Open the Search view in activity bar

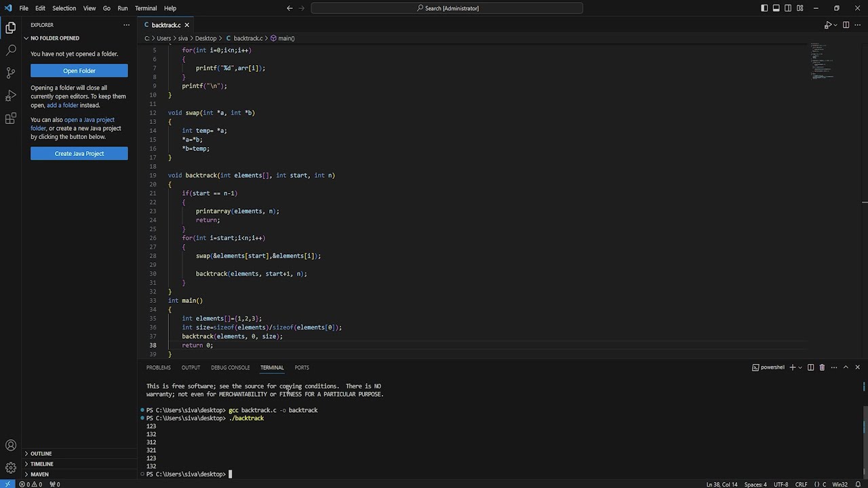click(11, 50)
